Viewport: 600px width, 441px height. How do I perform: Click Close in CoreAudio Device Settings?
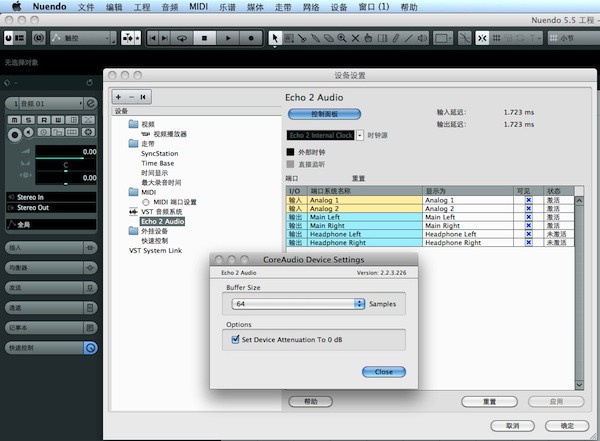[384, 372]
